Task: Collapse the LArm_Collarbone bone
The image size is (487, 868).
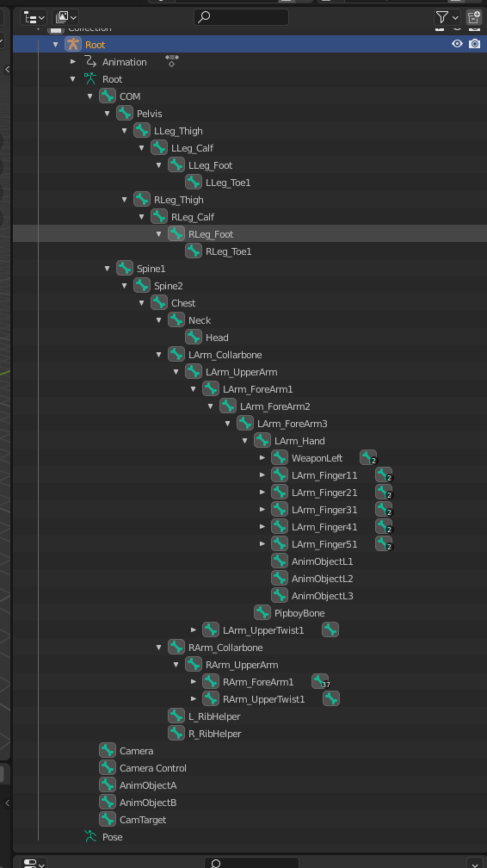Action: 158,354
